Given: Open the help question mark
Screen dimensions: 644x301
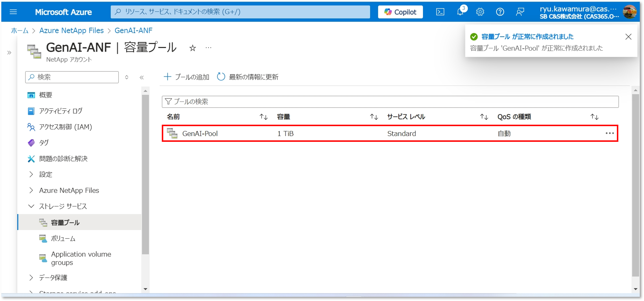Looking at the screenshot, I should click(500, 12).
